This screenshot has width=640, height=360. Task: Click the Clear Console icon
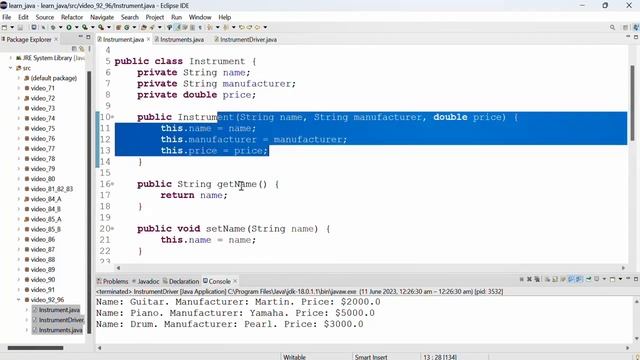pos(547,279)
